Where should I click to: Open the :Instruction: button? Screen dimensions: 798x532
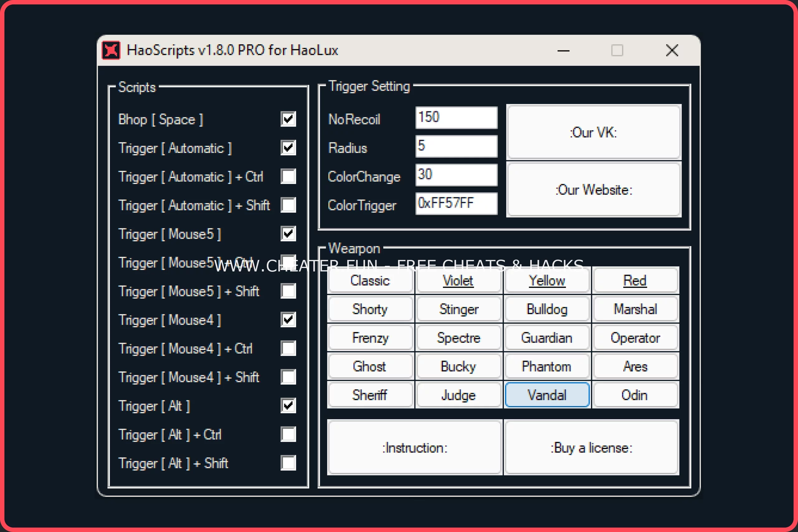coord(415,448)
